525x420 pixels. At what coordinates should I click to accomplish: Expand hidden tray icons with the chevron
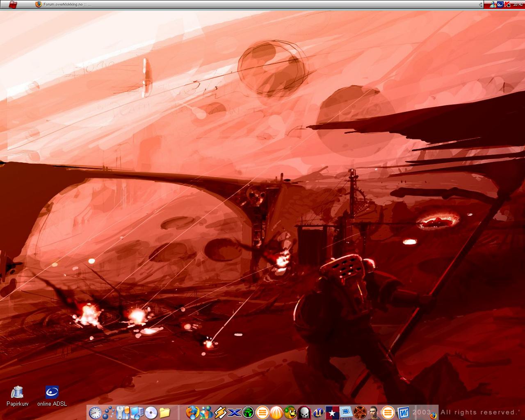[x=481, y=5]
